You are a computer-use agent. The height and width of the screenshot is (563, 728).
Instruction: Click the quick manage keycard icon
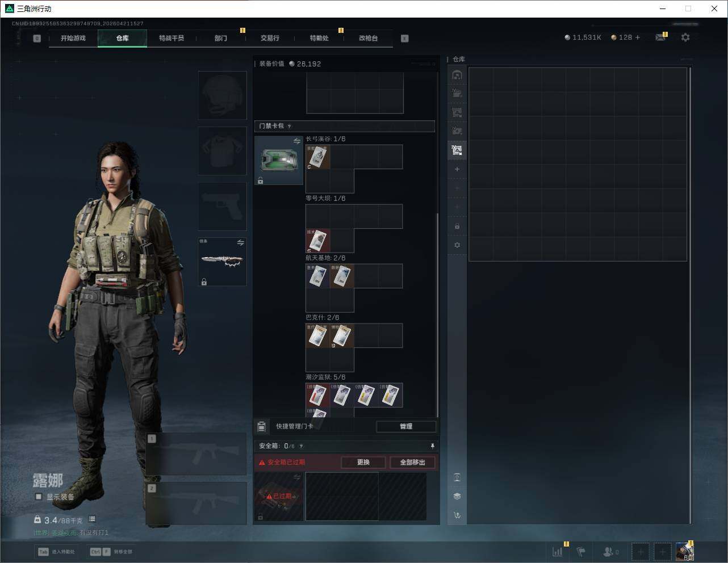pyautogui.click(x=261, y=426)
